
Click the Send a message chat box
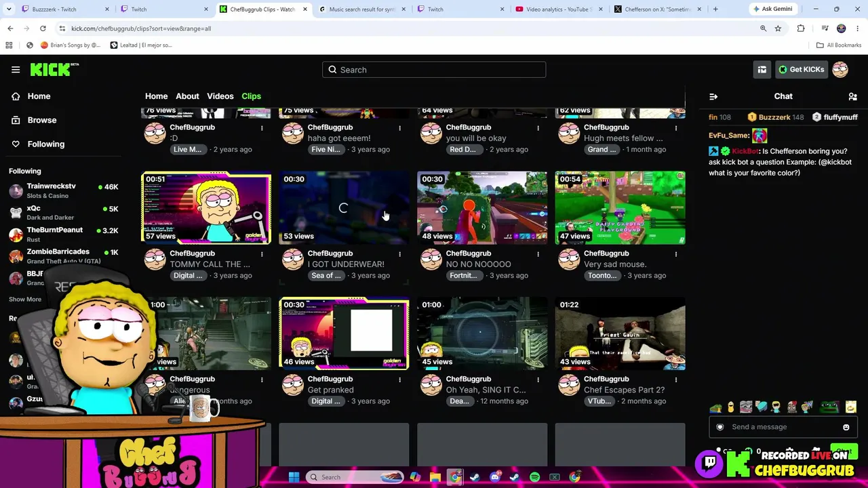(x=783, y=427)
